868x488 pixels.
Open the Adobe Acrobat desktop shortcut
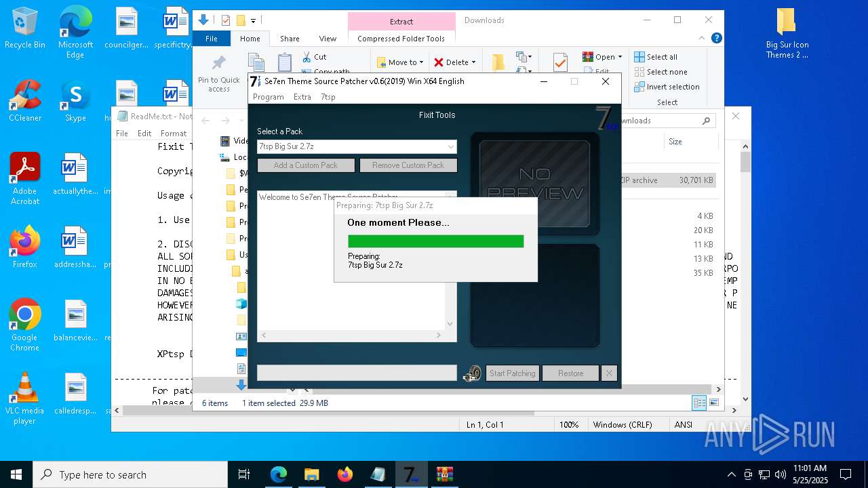click(25, 178)
